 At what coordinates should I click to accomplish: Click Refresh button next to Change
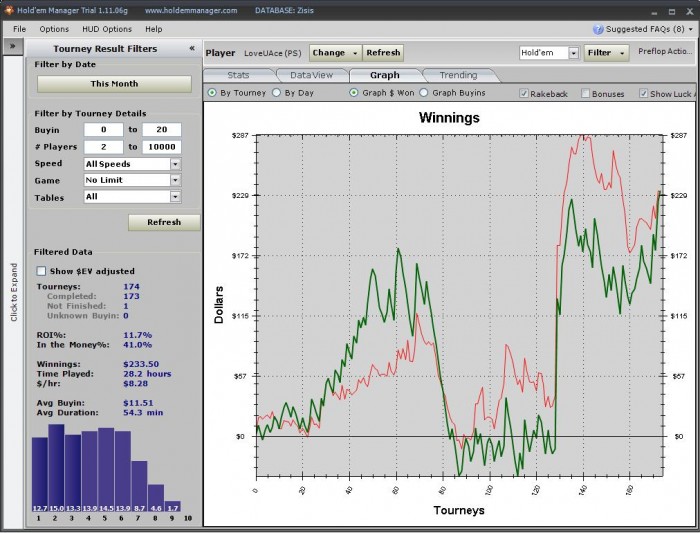382,53
